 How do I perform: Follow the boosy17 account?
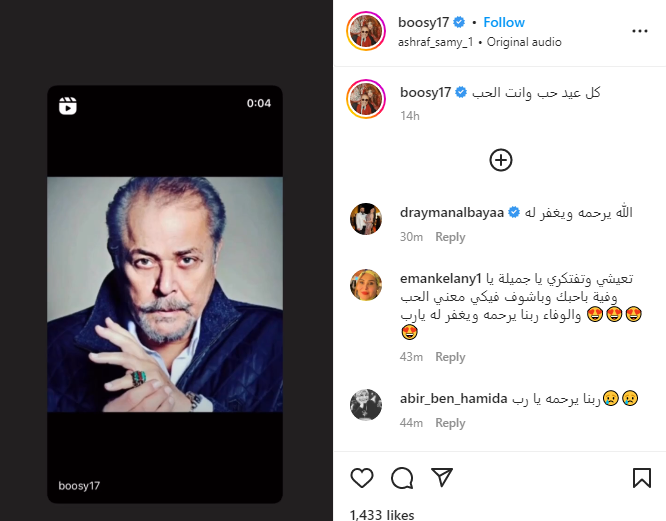pyautogui.click(x=504, y=22)
